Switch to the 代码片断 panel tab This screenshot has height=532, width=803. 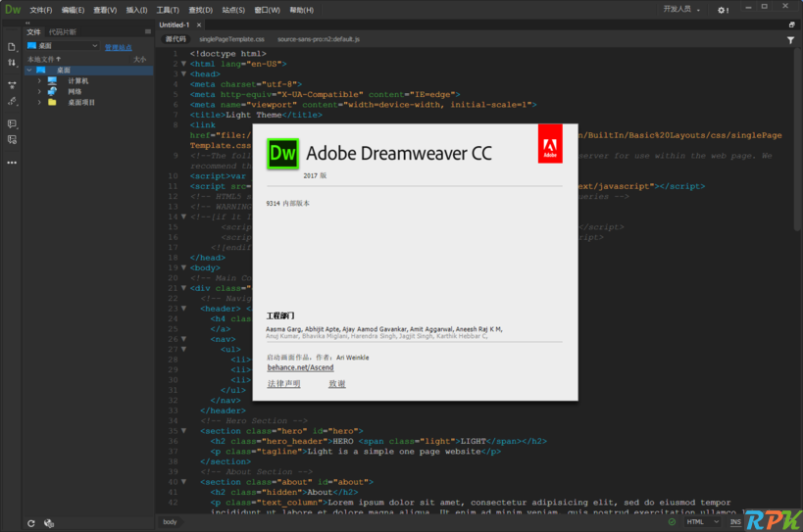(63, 32)
